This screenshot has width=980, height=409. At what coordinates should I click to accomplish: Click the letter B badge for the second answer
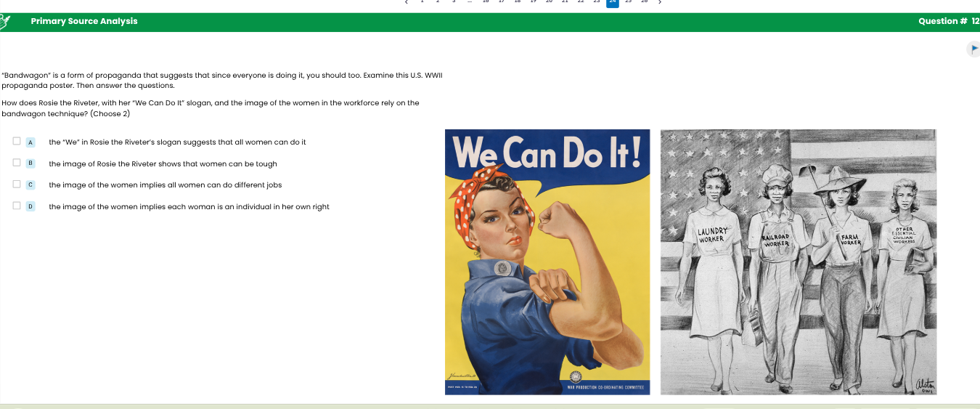[30, 163]
